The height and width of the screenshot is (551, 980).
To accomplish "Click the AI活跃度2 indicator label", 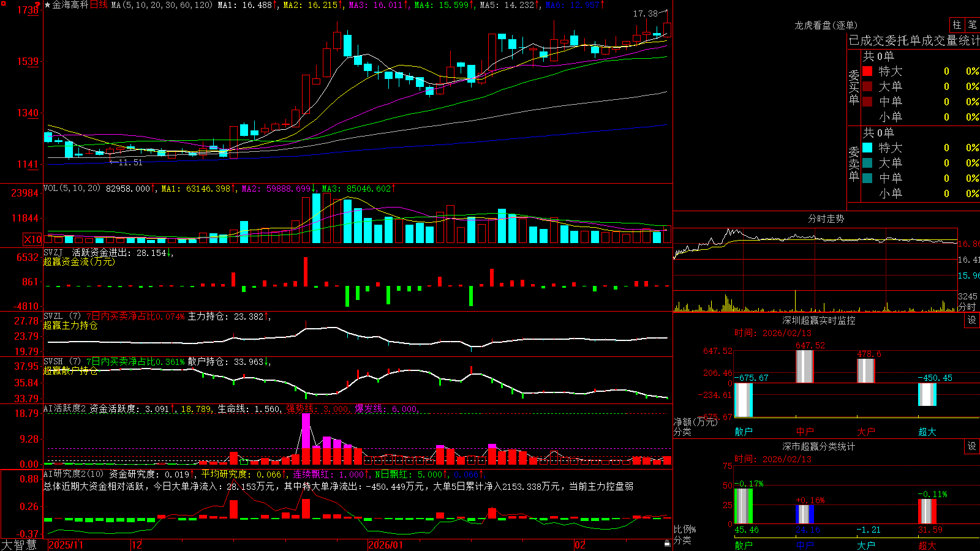I will [x=65, y=408].
